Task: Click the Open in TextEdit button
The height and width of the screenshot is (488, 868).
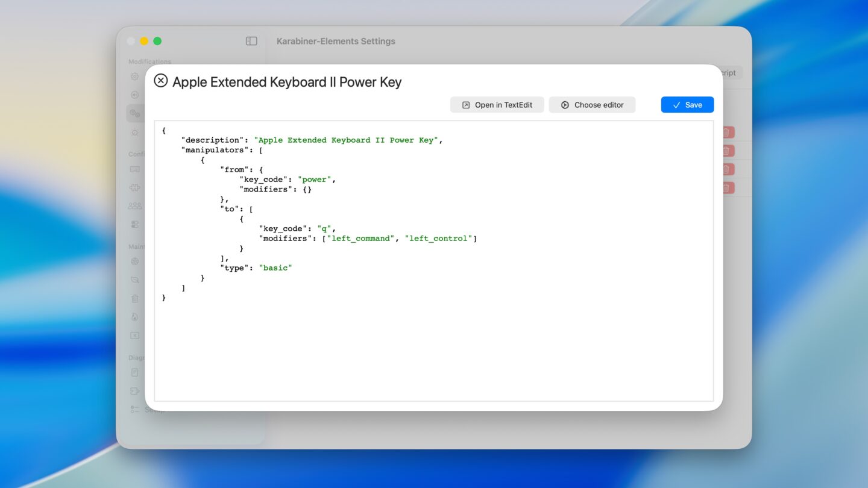Action: click(497, 105)
